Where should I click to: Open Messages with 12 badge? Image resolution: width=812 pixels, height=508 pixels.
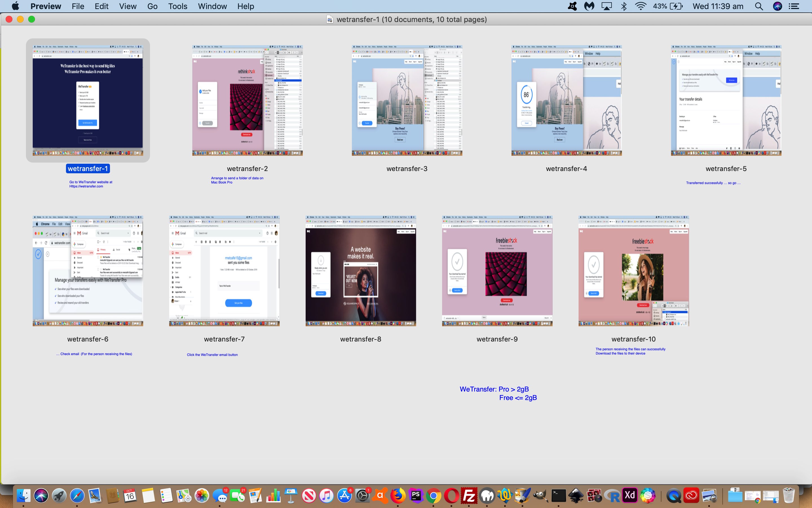click(x=220, y=496)
